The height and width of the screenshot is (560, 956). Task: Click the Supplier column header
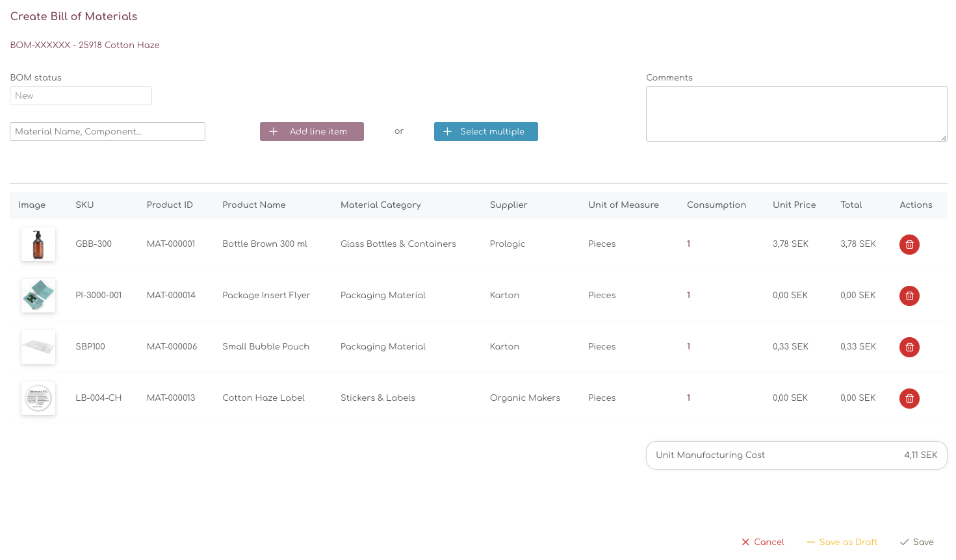pyautogui.click(x=508, y=205)
